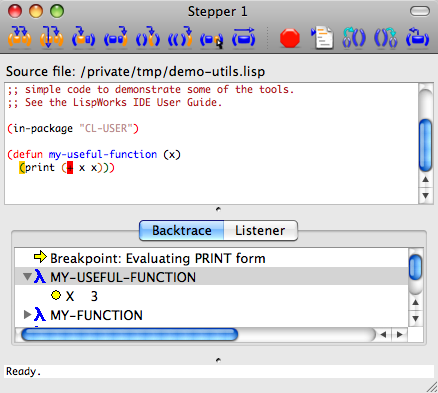Click the Continue toolbar icon
This screenshot has width=438, height=393.
pos(244,38)
